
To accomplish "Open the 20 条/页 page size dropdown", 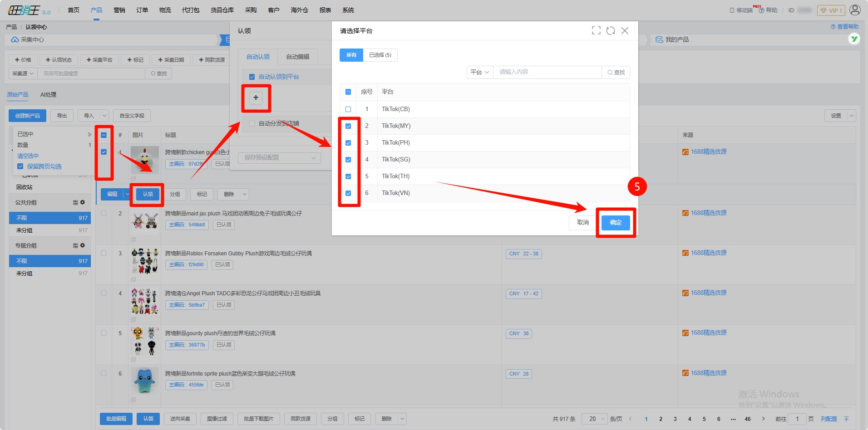I will [595, 419].
